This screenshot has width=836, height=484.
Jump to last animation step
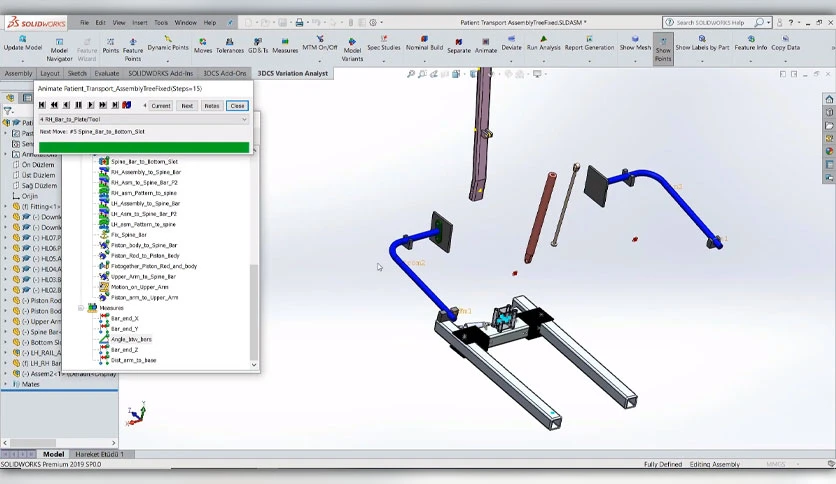coord(115,105)
